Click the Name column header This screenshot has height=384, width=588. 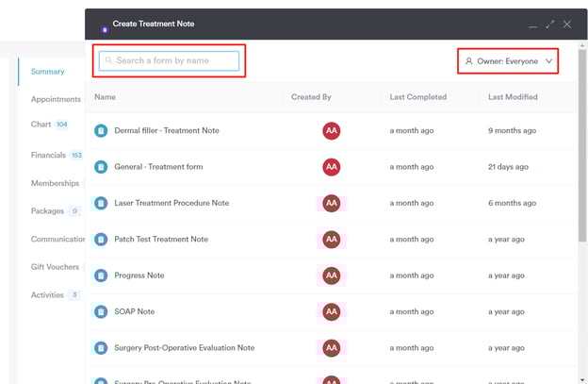(105, 97)
